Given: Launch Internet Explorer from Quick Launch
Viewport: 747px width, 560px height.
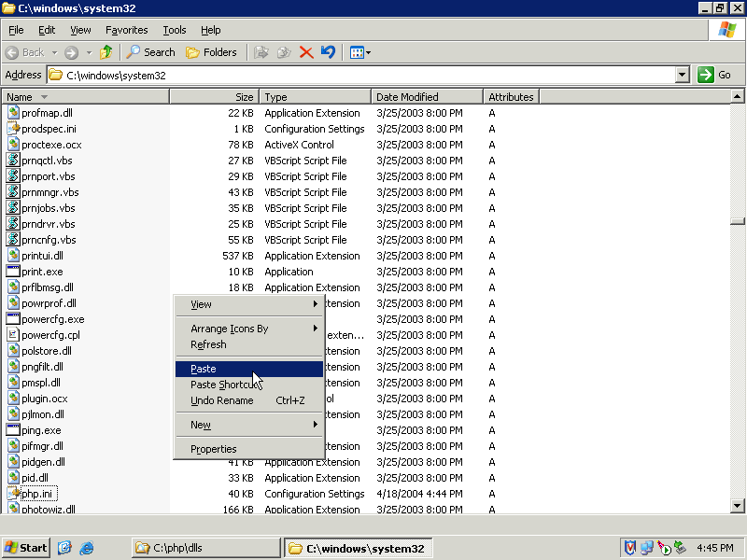Looking at the screenshot, I should 87,548.
